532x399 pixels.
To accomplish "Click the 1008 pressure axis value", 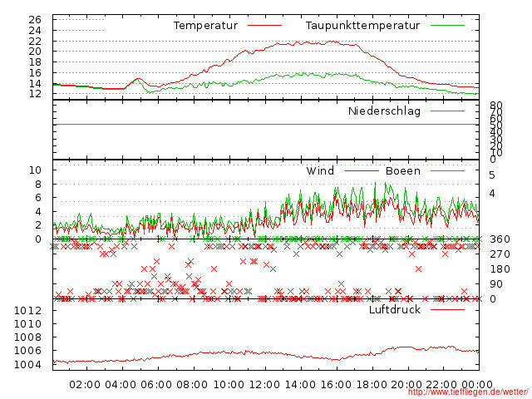I will (x=27, y=337).
